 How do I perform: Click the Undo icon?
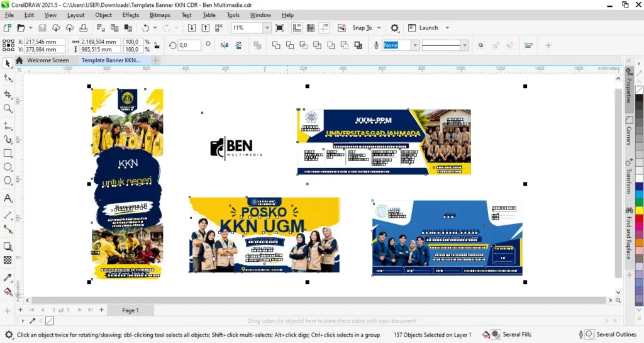click(145, 28)
